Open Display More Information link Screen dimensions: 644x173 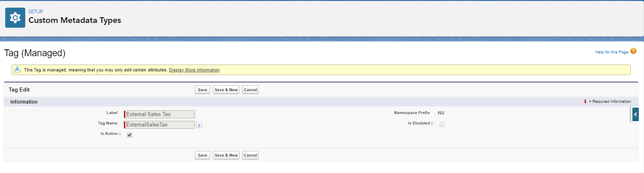(x=194, y=70)
